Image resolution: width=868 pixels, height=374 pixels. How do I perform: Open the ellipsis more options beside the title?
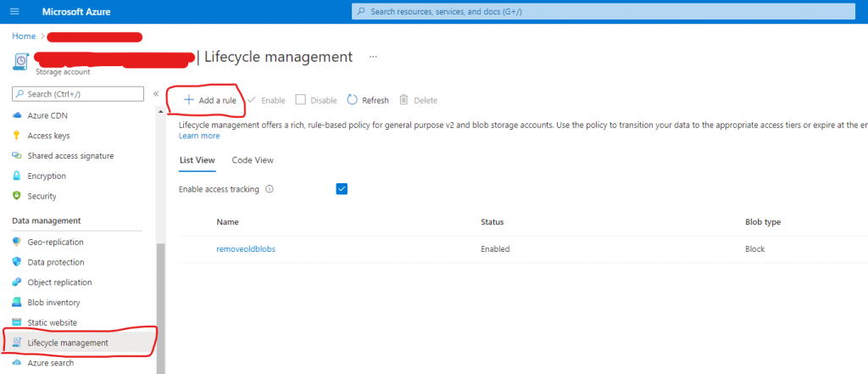[373, 57]
